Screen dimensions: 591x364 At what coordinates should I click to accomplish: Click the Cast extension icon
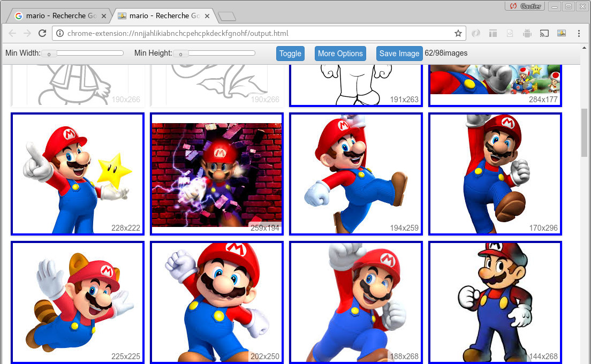pos(544,33)
